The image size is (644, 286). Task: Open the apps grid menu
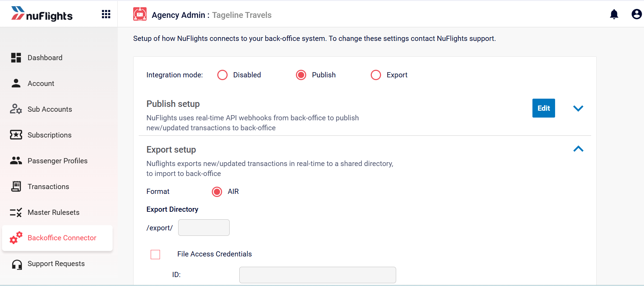(106, 14)
